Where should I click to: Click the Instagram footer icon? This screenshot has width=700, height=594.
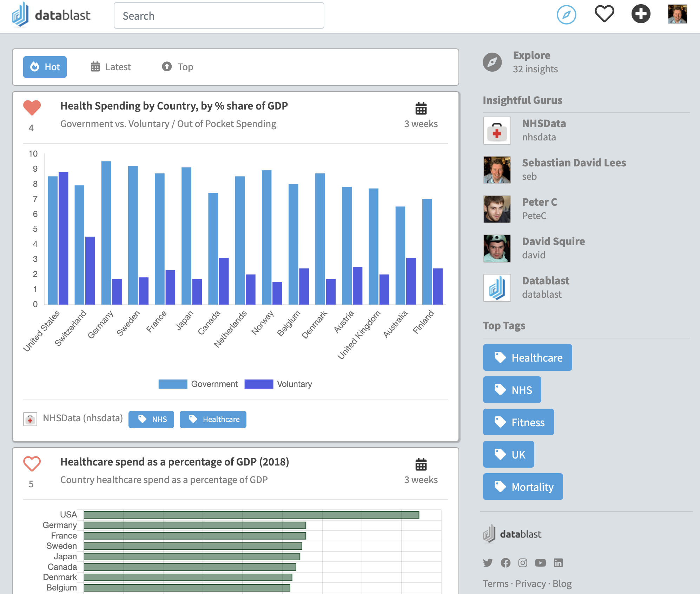coord(523,563)
